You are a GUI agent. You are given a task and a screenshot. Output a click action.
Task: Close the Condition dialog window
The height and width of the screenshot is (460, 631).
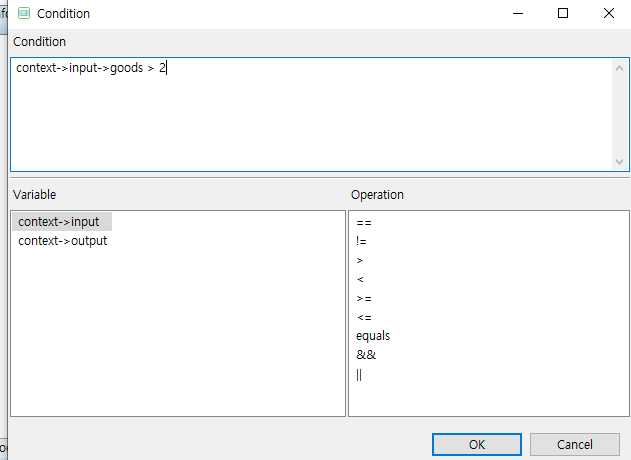pos(608,14)
